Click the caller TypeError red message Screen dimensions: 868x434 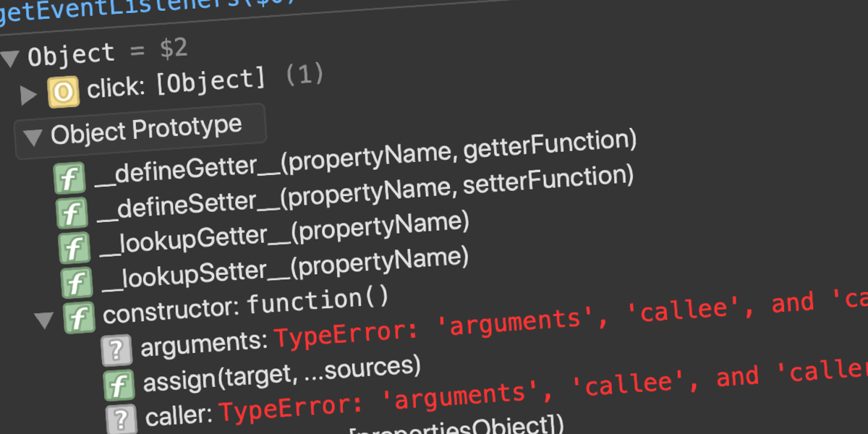542,393
